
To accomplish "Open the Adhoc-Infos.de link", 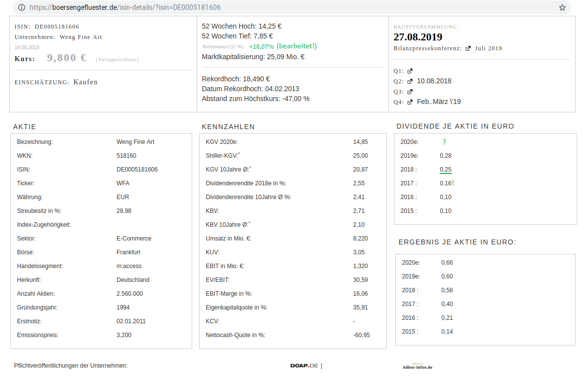I will tap(417, 366).
